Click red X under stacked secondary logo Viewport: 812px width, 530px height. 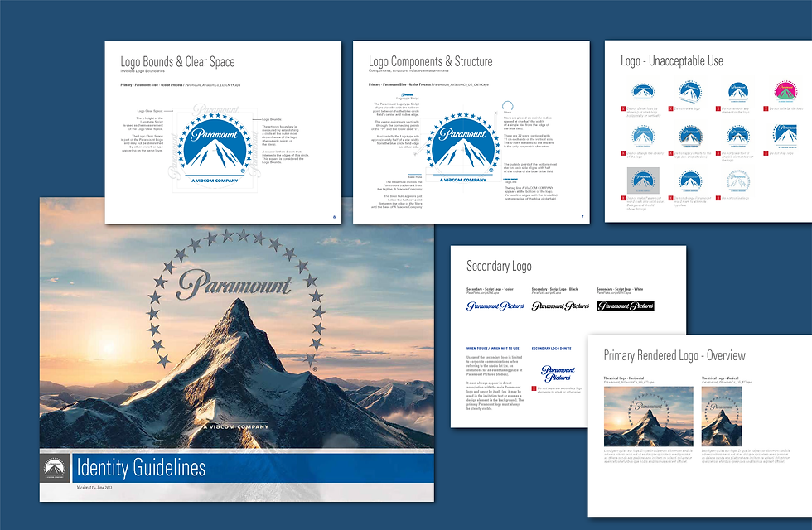click(534, 388)
